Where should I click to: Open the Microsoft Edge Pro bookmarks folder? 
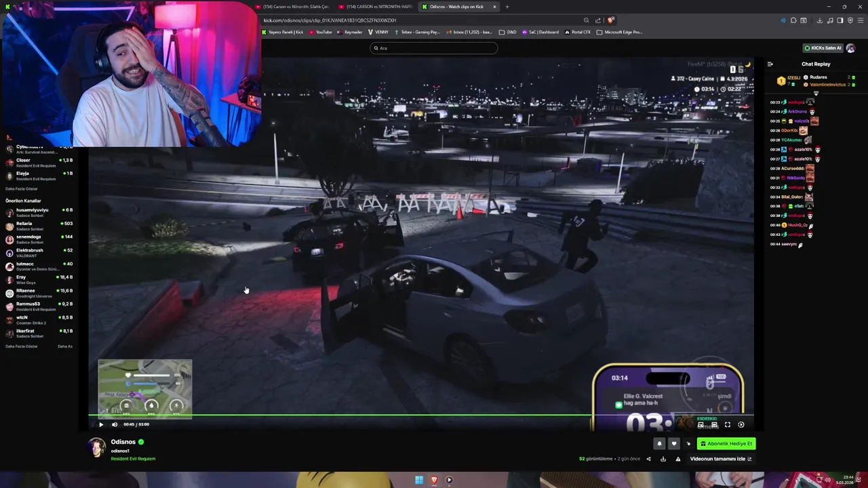click(x=619, y=32)
